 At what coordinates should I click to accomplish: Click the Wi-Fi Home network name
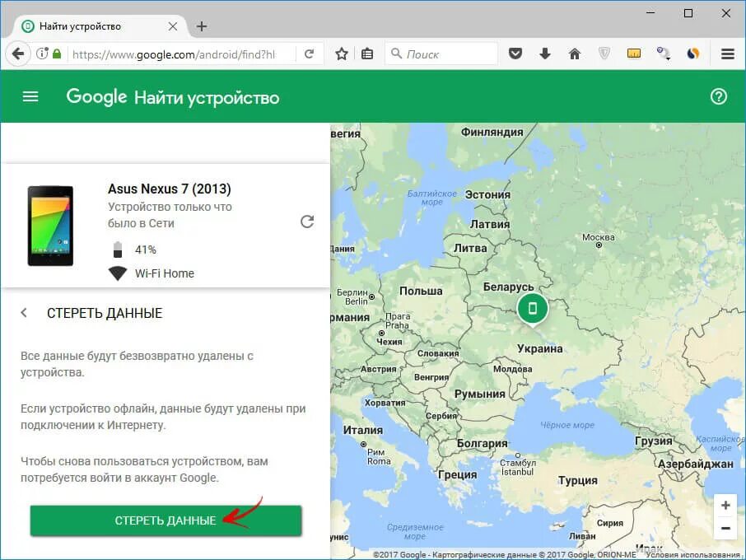[165, 273]
